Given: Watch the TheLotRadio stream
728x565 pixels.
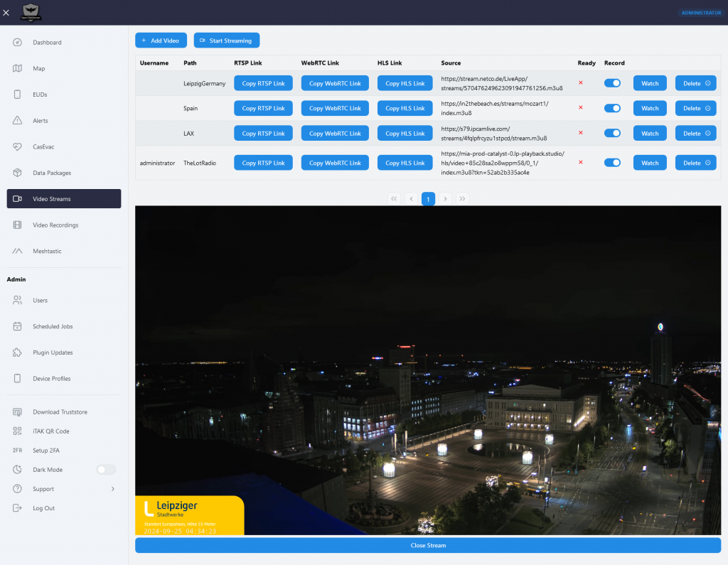Looking at the screenshot, I should point(650,163).
